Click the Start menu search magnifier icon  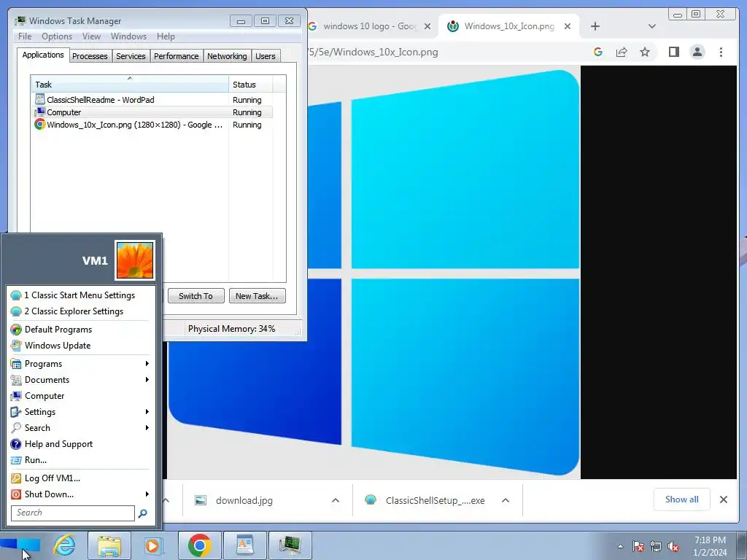(x=142, y=513)
